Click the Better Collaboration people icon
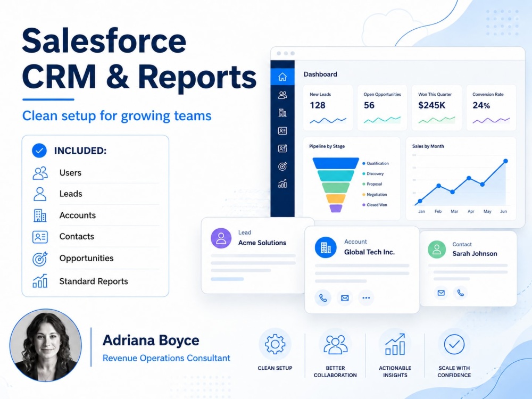Image resolution: width=532 pixels, height=399 pixels. (335, 345)
